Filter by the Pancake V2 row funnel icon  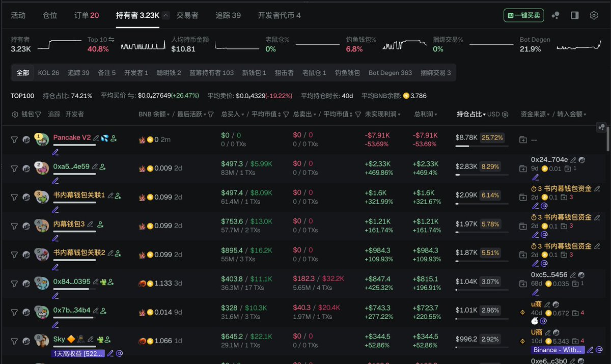[x=14, y=139]
